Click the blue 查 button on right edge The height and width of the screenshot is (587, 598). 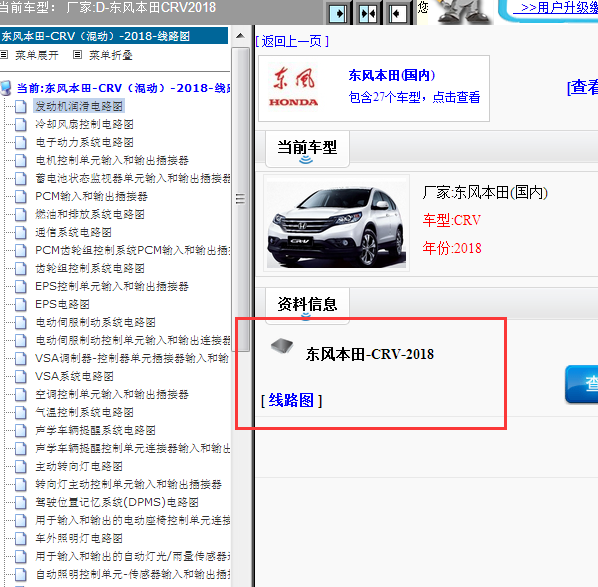click(x=582, y=384)
